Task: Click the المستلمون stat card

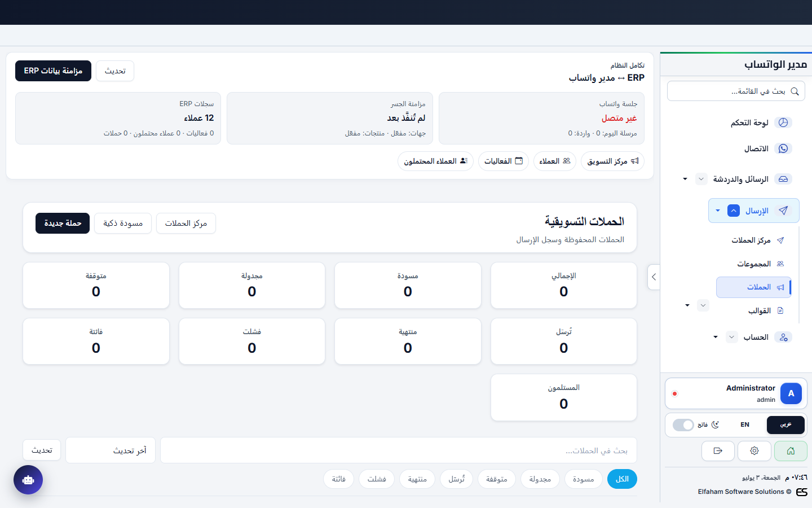Action: coord(564,397)
